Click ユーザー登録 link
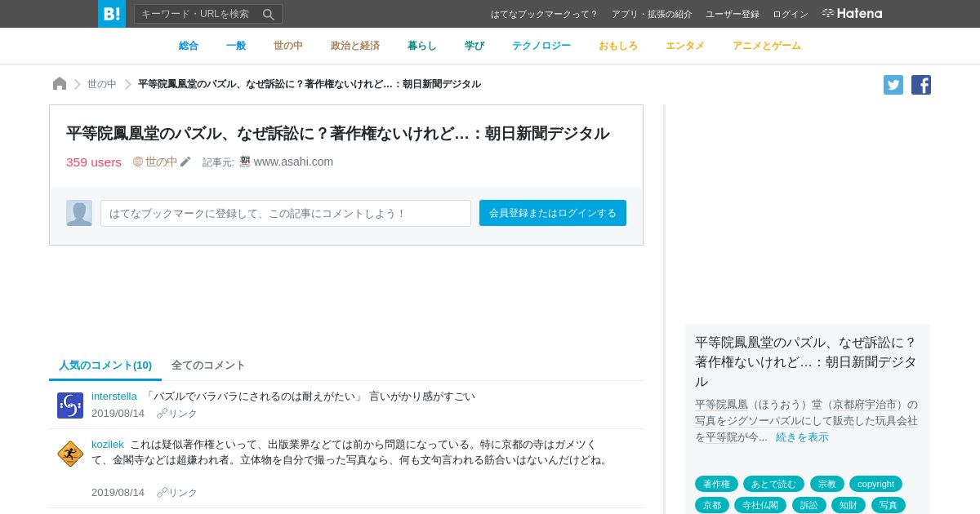The height and width of the screenshot is (514, 980). click(733, 14)
